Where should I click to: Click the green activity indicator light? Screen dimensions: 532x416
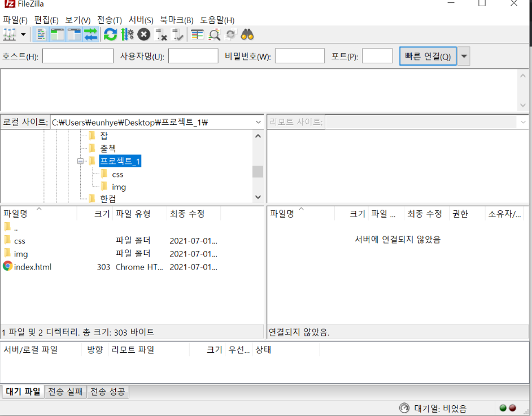point(503,408)
